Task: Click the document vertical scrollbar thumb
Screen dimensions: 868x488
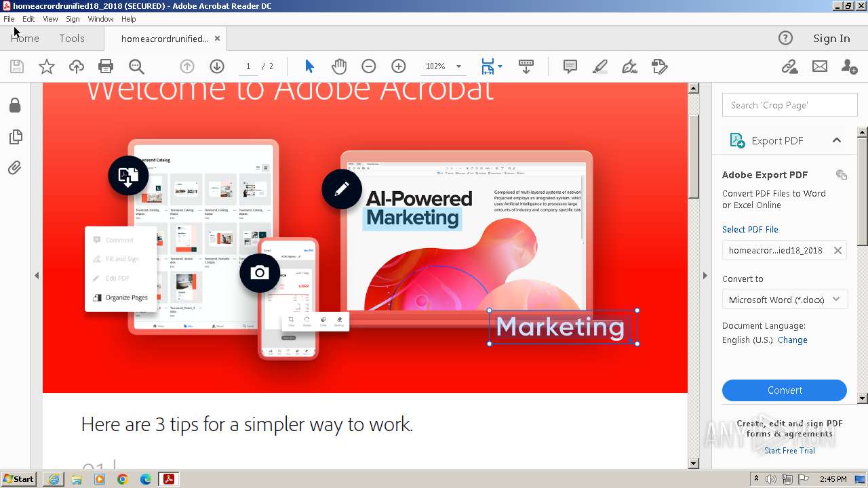Action: (693, 156)
